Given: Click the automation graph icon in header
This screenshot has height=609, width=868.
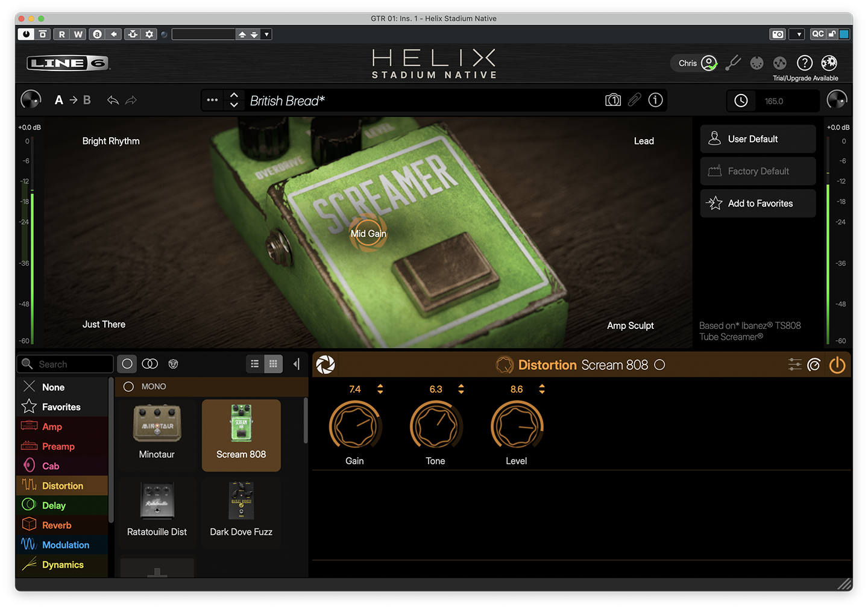Looking at the screenshot, I should click(780, 63).
